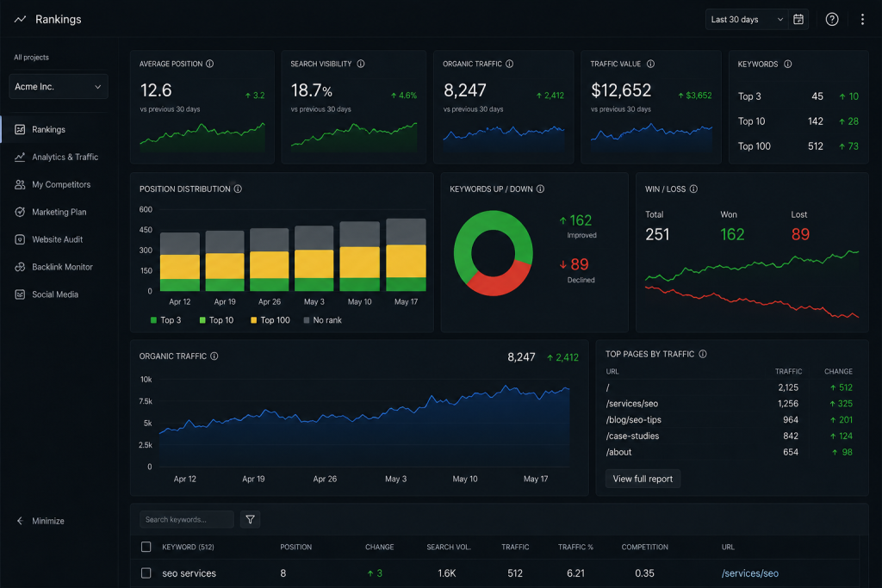The height and width of the screenshot is (588, 882).
Task: Click the Top 10 keywords row
Action: tap(798, 121)
